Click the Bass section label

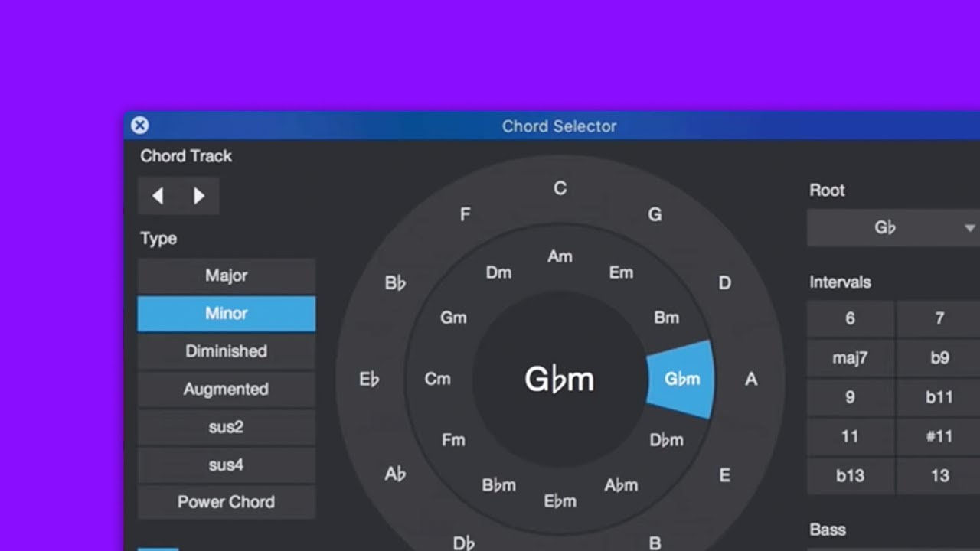[828, 530]
